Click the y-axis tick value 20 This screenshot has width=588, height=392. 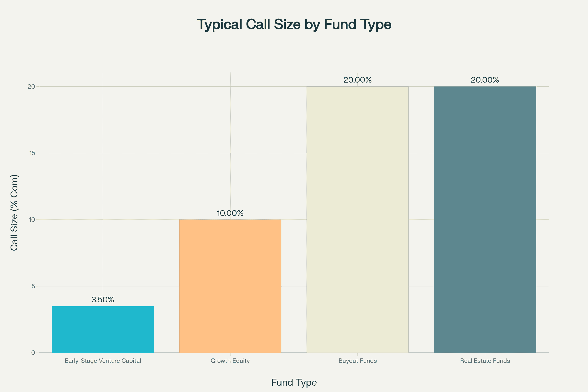point(31,86)
